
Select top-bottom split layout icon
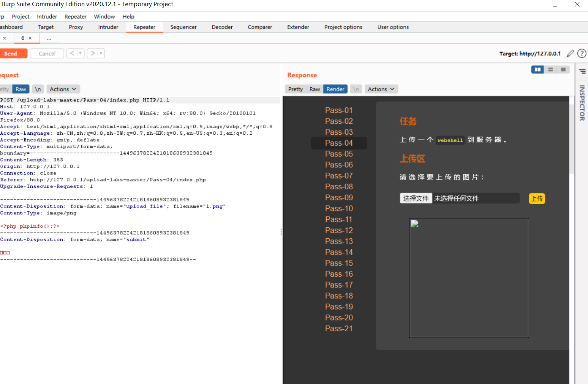click(x=550, y=69)
